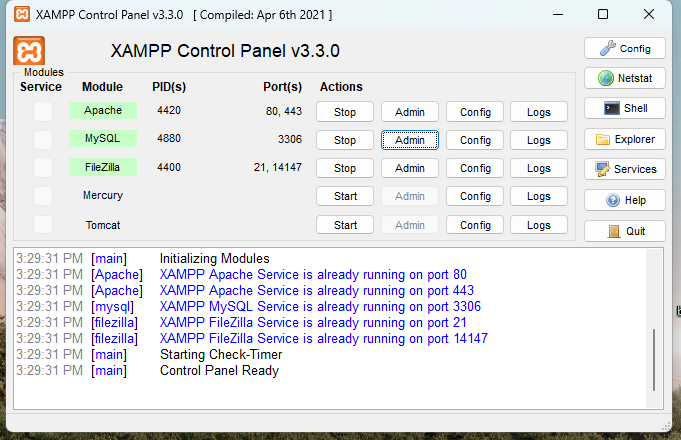Toggle the Apache service checkbox
Screen dimensions: 681x440
pos(43,111)
